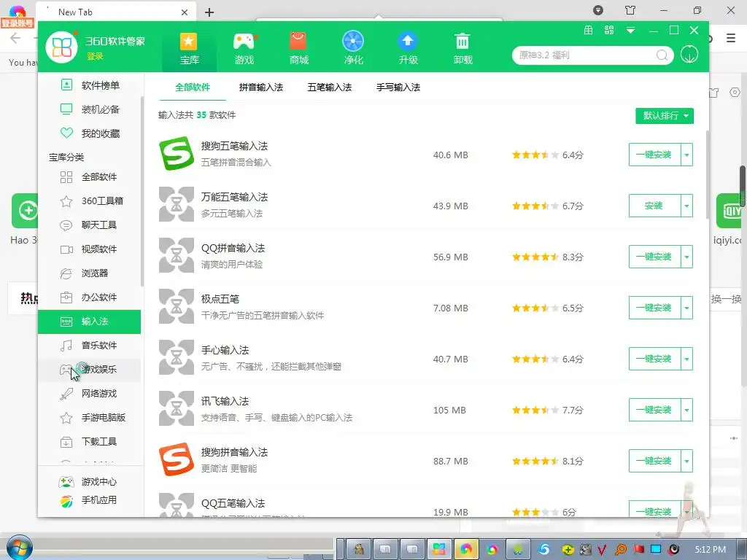Click the Windows Start button
Image resolution: width=747 pixels, height=560 pixels.
point(19,548)
